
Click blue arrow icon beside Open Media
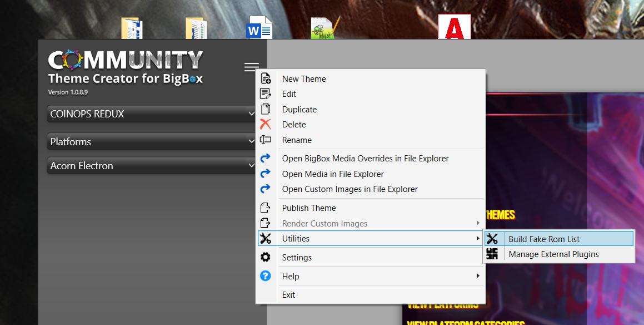click(x=266, y=174)
